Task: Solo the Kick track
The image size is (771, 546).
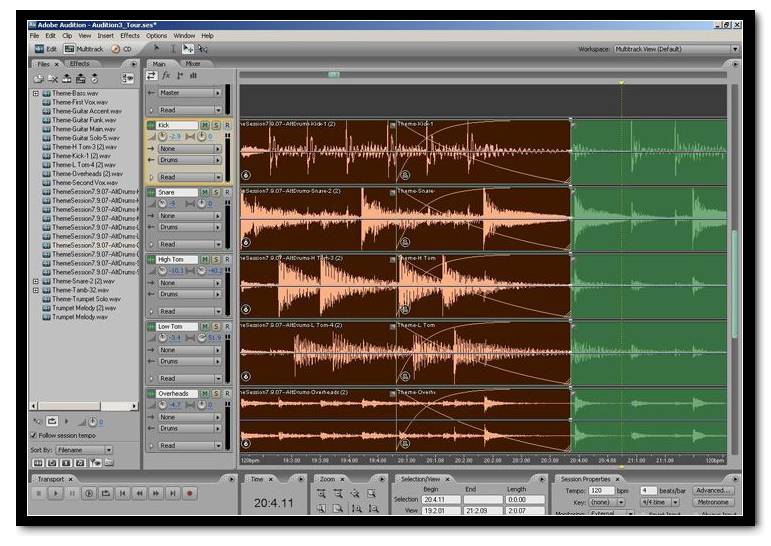Action: coord(216,125)
